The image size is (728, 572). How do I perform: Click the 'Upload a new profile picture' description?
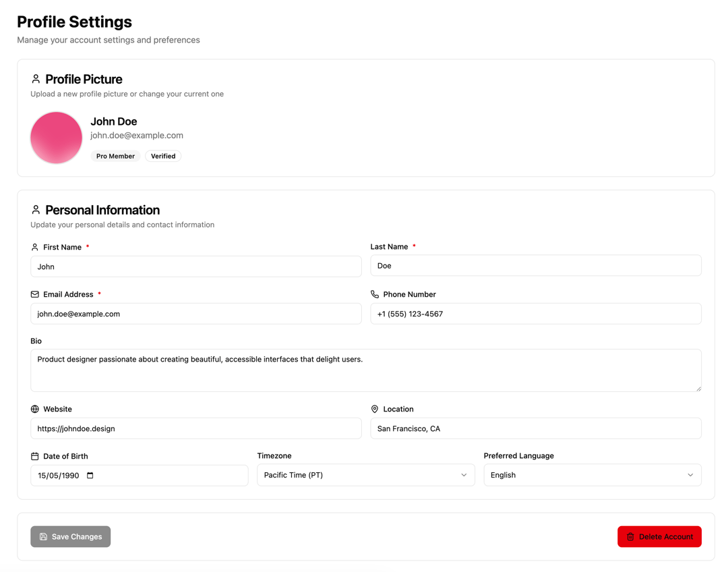point(127,94)
